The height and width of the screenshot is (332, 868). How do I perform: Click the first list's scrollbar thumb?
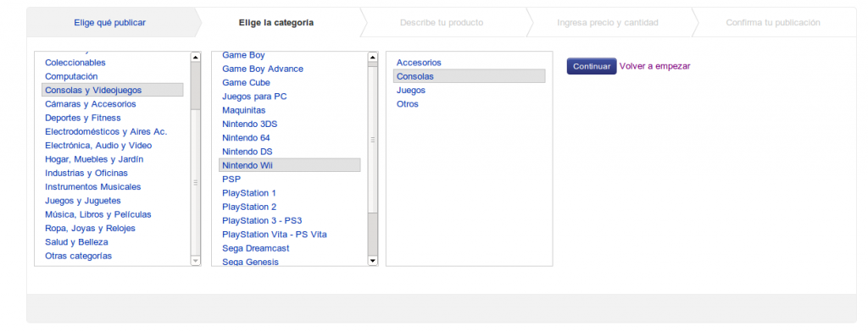[196, 86]
